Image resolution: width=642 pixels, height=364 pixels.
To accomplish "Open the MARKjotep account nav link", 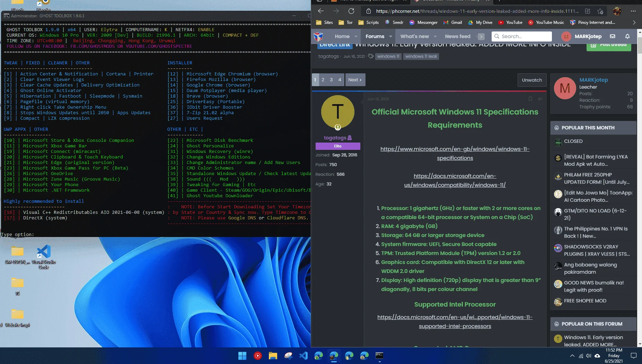I will 581,36.
